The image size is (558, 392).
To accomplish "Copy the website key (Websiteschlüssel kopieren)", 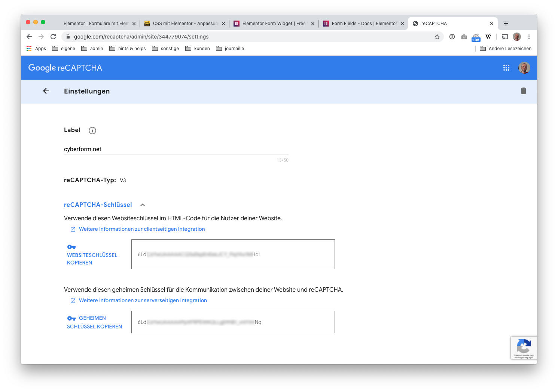I will click(x=92, y=255).
